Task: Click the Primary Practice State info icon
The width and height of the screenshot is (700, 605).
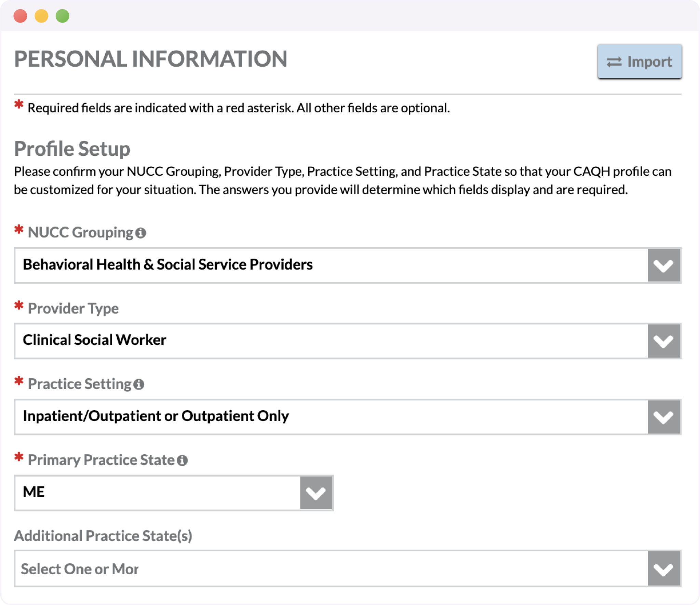Action: click(x=182, y=460)
